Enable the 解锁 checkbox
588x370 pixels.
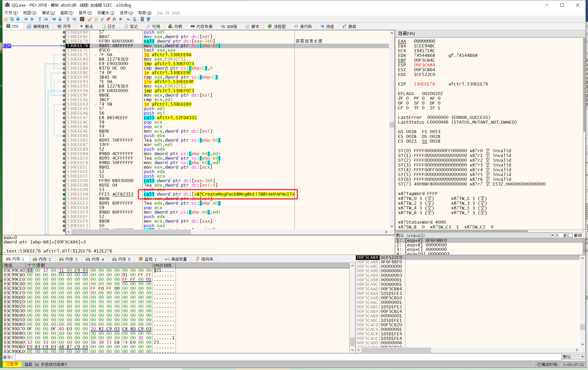point(571,235)
